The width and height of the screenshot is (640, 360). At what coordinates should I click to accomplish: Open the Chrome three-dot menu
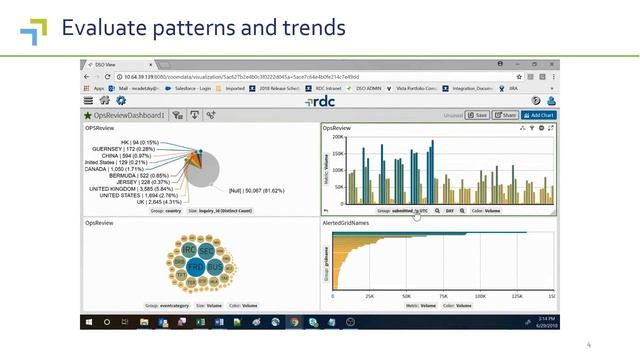(x=553, y=77)
